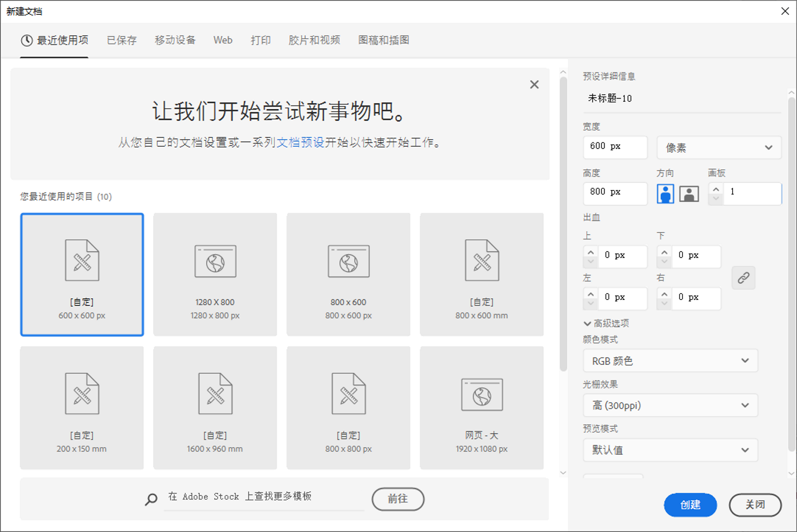Screen dimensions: 797x532
Task: Collapse the 高级选项 section
Action: click(x=606, y=323)
